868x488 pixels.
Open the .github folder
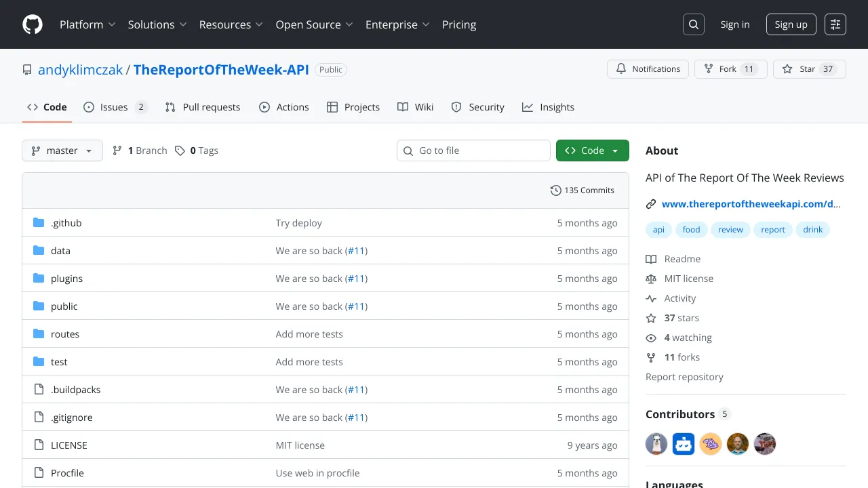(x=66, y=223)
